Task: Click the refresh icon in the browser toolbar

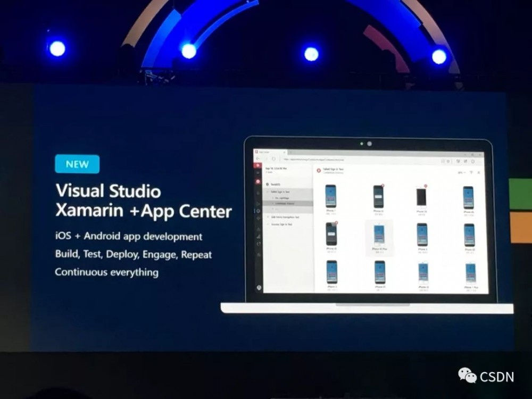Action: (x=273, y=159)
